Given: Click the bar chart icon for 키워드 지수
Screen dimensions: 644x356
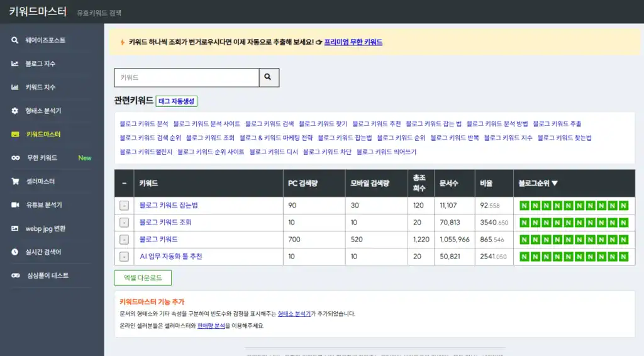Looking at the screenshot, I should [14, 87].
